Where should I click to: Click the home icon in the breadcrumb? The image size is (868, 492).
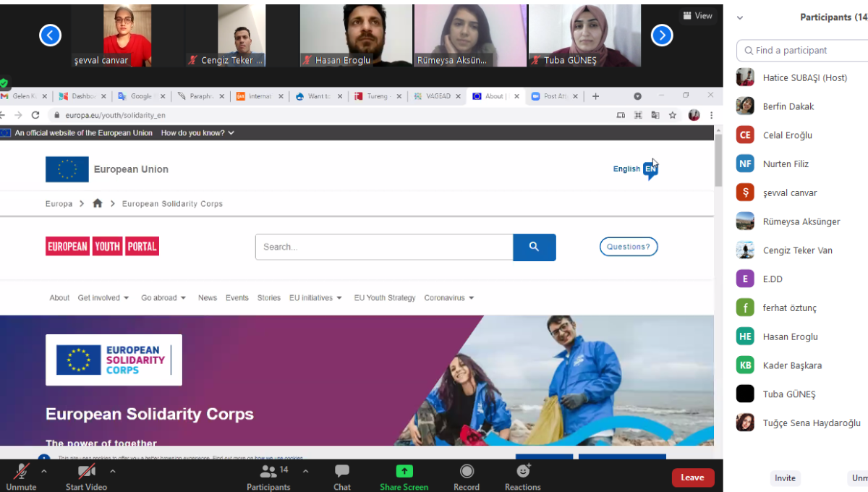pos(98,204)
